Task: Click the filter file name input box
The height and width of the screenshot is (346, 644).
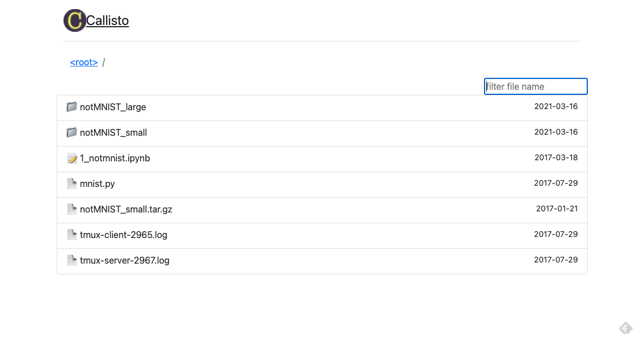Action: 535,86
